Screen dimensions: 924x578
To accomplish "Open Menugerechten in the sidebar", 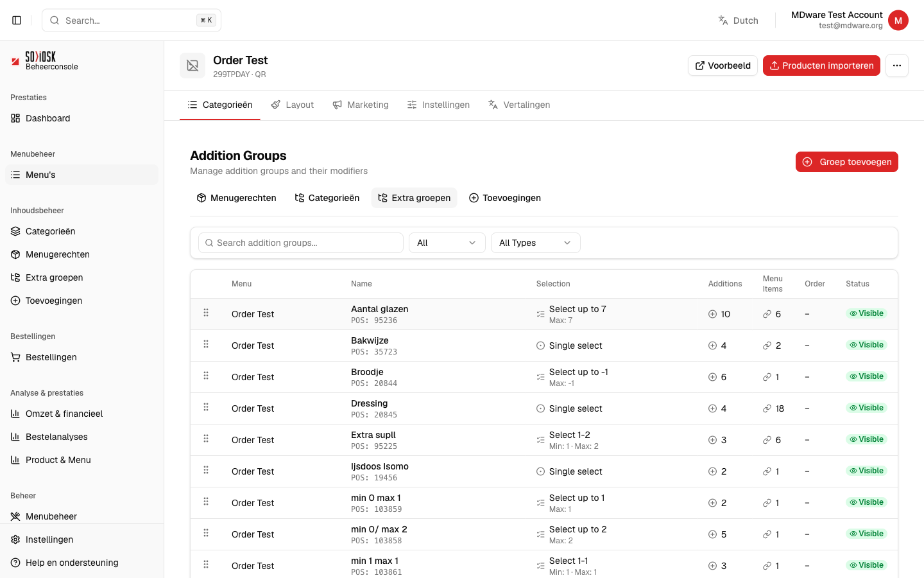I will (81, 254).
